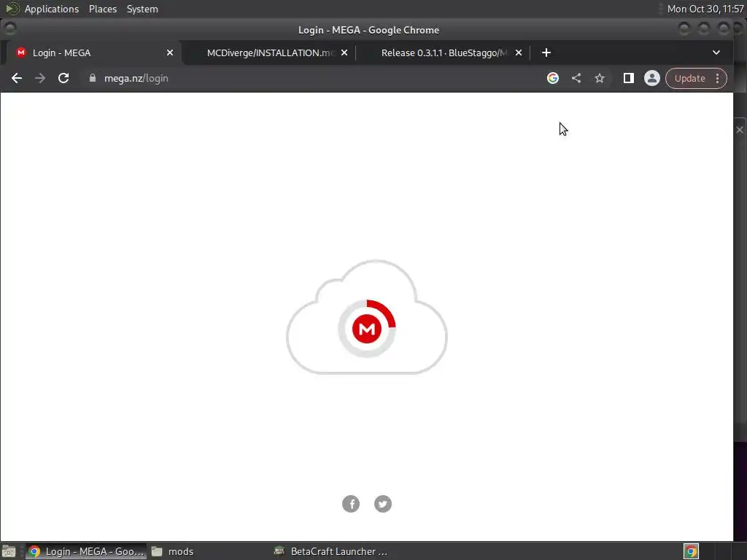Go back using the browser back arrow

point(17,78)
